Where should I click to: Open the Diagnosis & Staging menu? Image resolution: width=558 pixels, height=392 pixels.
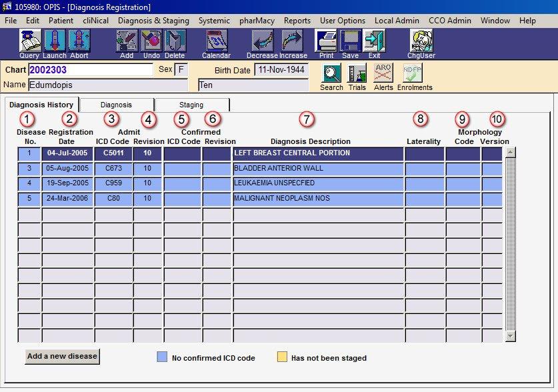(x=153, y=21)
